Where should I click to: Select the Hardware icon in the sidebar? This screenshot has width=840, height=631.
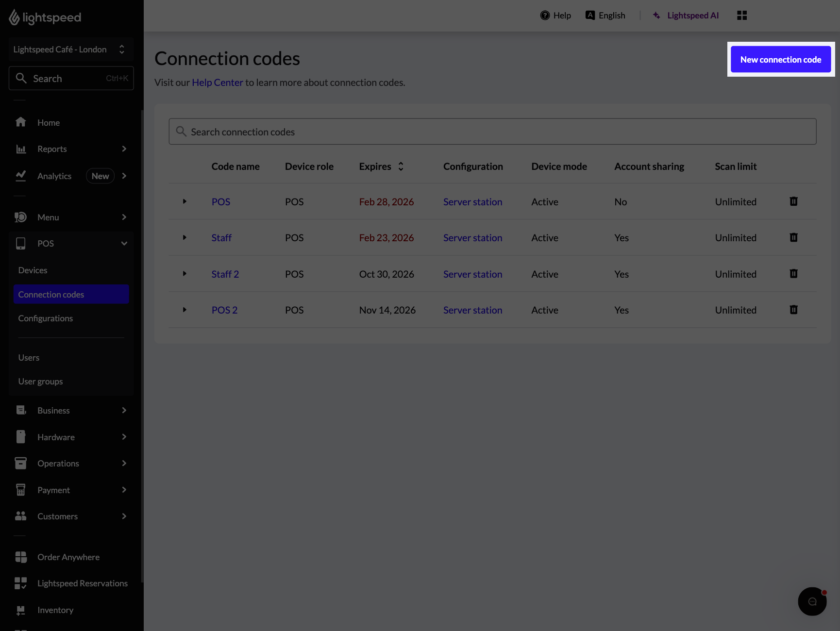pyautogui.click(x=20, y=437)
